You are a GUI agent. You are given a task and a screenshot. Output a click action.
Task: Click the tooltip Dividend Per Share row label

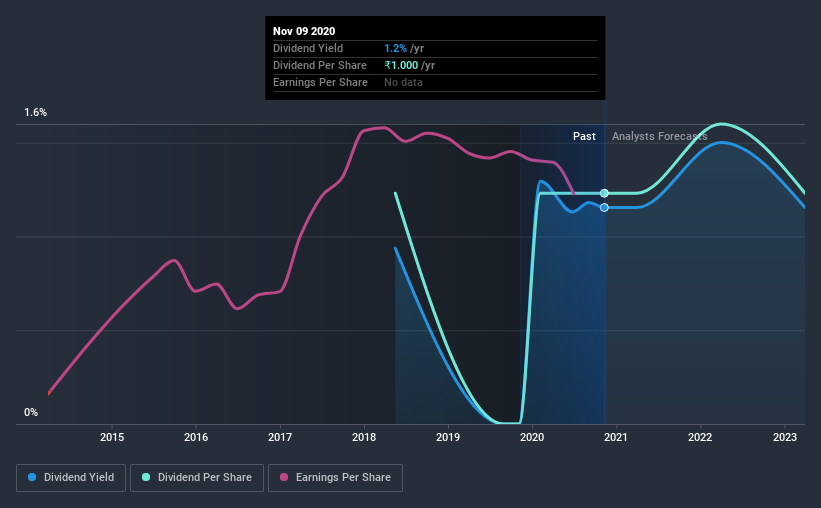[320, 65]
